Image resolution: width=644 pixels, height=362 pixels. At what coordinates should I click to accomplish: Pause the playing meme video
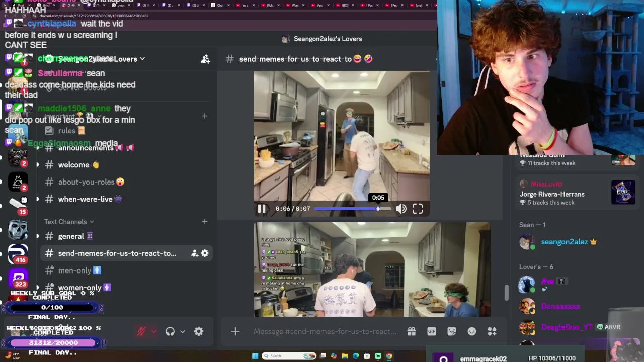point(262,209)
